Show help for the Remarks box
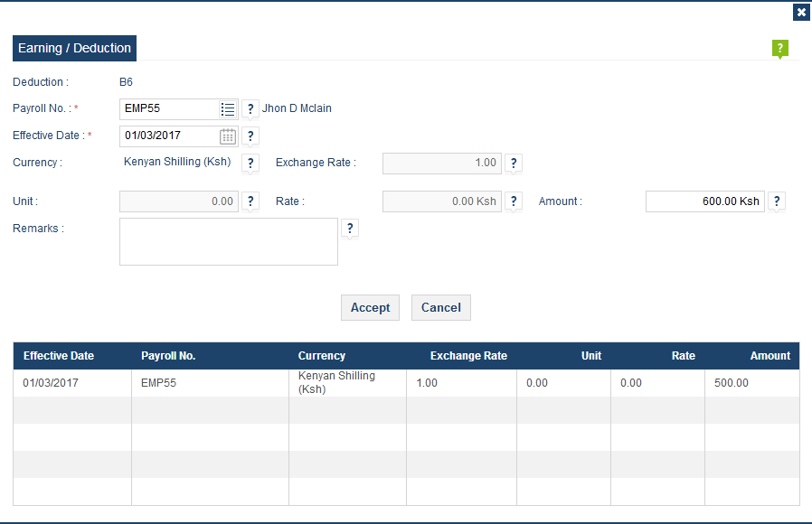 (x=350, y=228)
